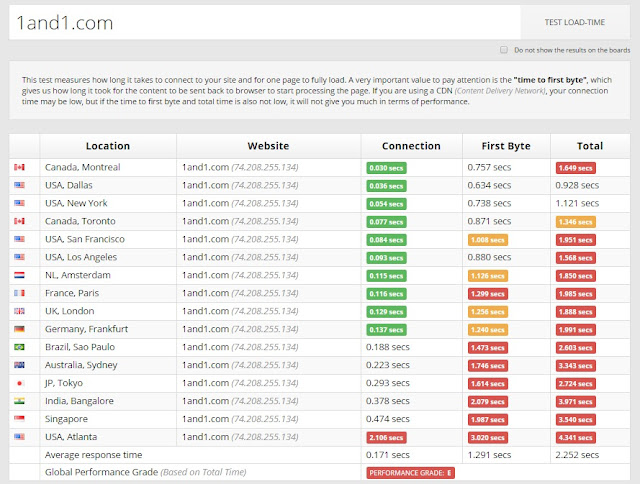Click USA flag in New York row
Screen dimensions: 640x484
coord(19,203)
